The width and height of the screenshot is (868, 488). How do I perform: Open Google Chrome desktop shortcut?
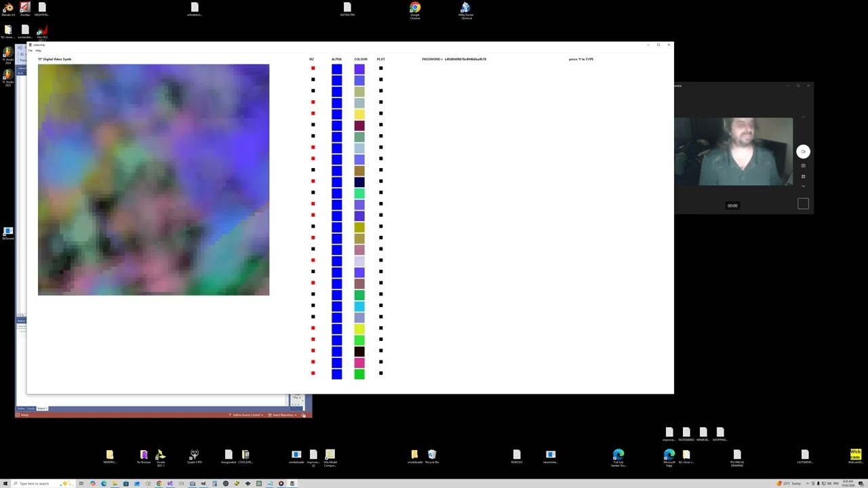coord(415,10)
